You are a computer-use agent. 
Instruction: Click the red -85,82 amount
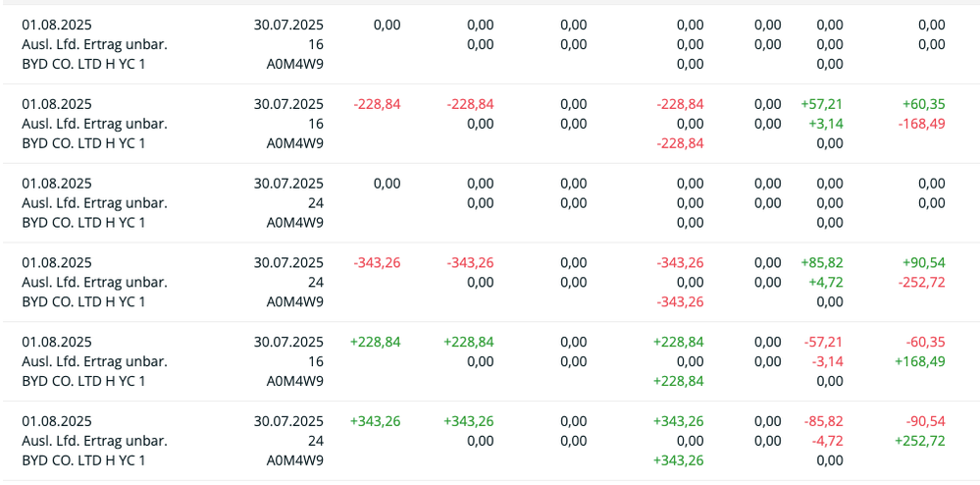[824, 421]
